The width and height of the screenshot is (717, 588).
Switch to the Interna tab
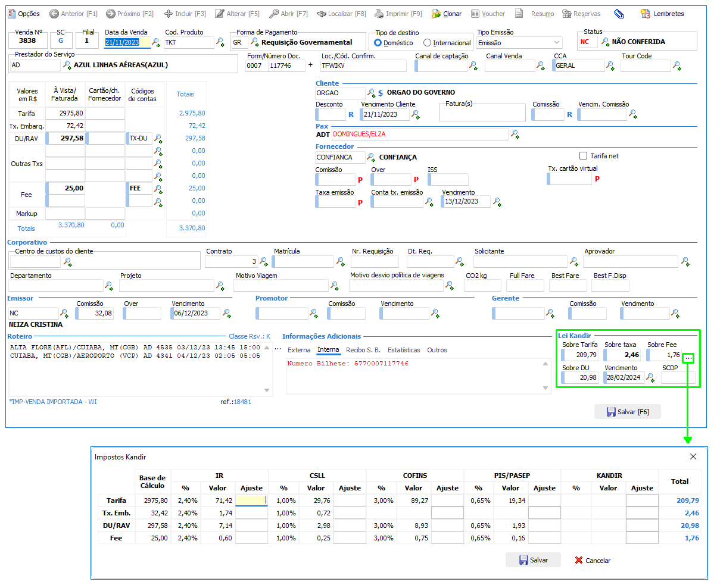click(x=328, y=350)
